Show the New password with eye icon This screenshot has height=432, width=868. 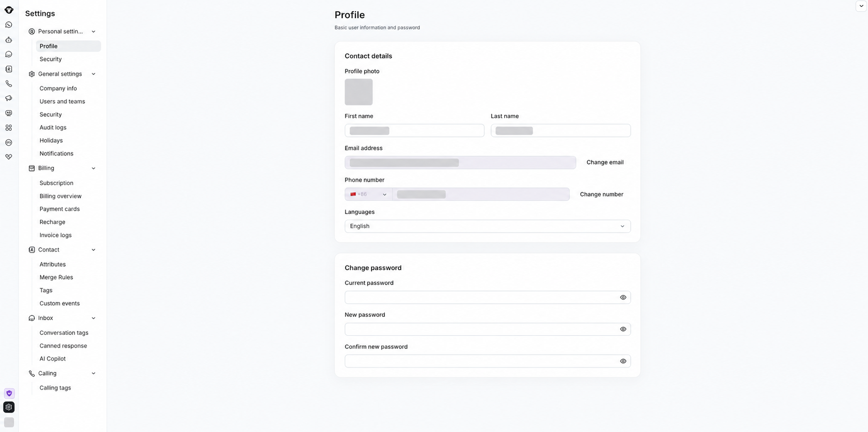click(623, 329)
